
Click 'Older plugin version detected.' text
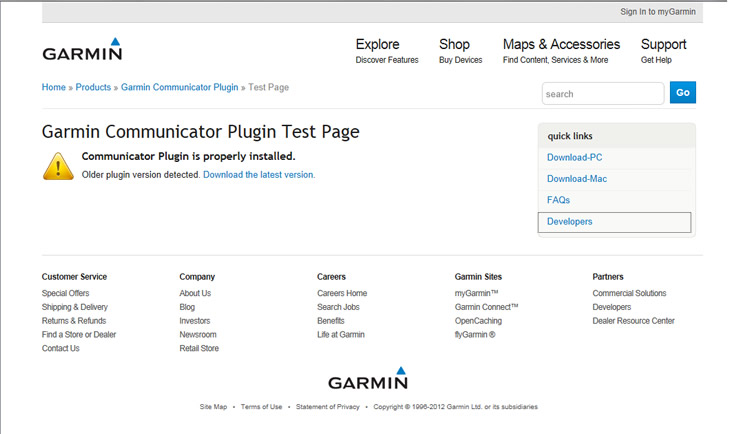coord(141,175)
